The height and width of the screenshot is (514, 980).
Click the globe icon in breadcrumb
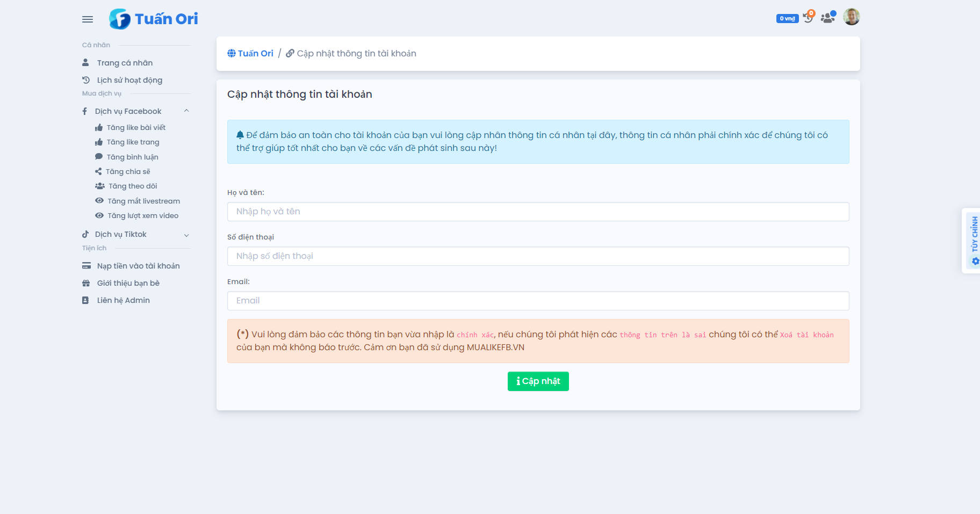[x=232, y=53]
